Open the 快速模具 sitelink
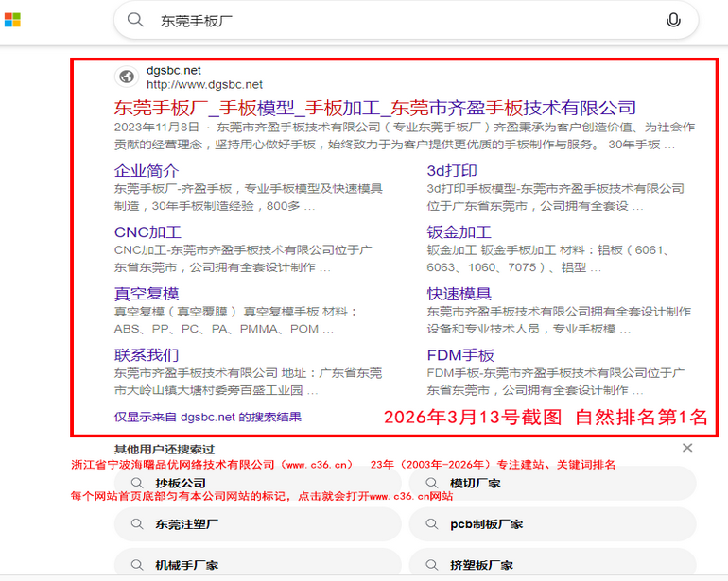728x581 pixels. [459, 293]
